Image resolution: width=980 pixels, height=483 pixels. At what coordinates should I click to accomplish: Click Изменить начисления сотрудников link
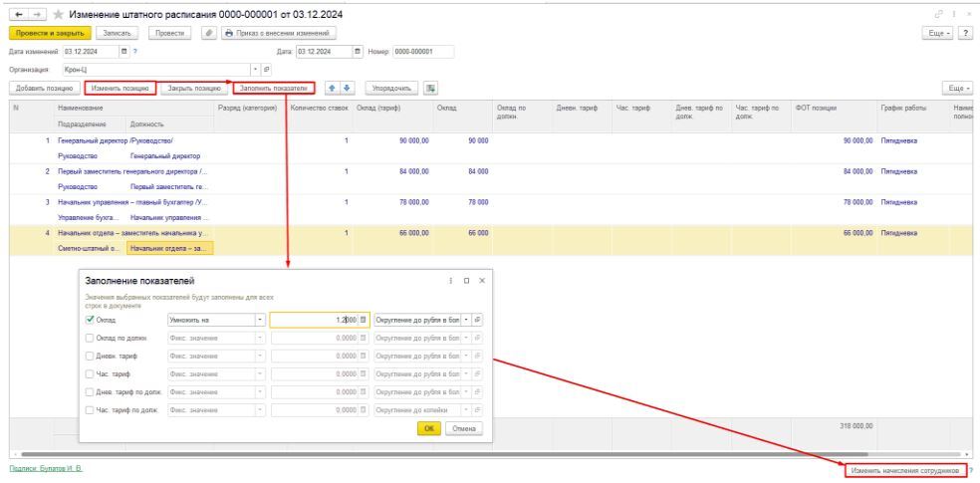pyautogui.click(x=903, y=470)
